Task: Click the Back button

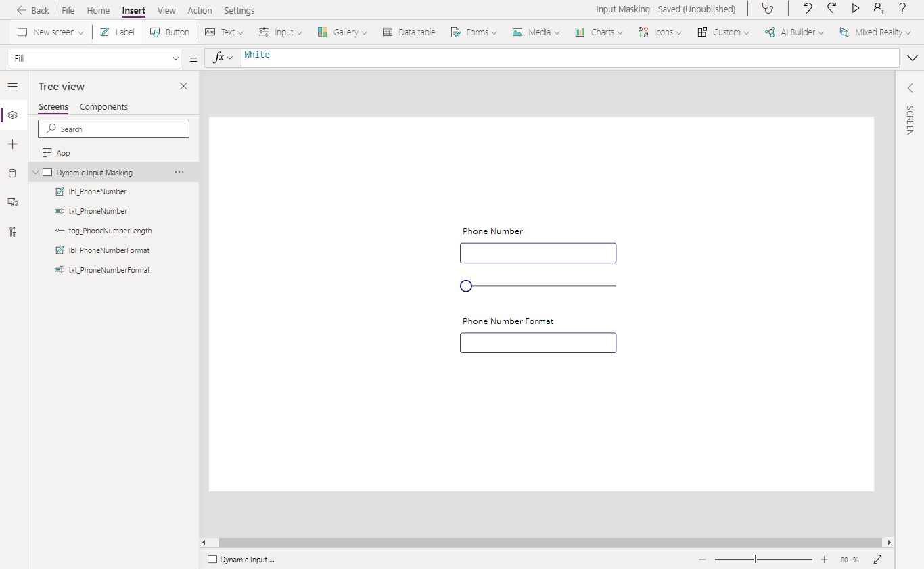Action: [x=32, y=10]
